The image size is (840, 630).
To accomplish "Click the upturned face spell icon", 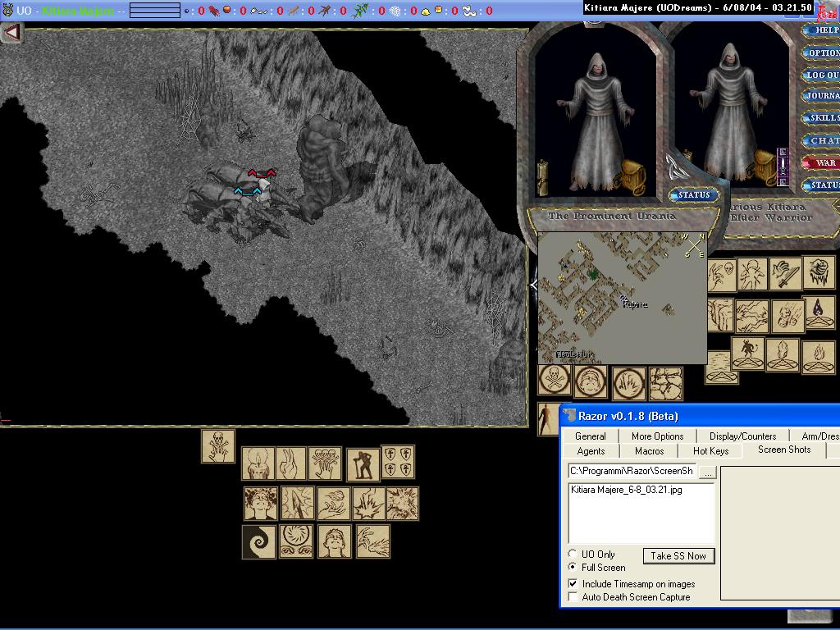I will (x=335, y=541).
